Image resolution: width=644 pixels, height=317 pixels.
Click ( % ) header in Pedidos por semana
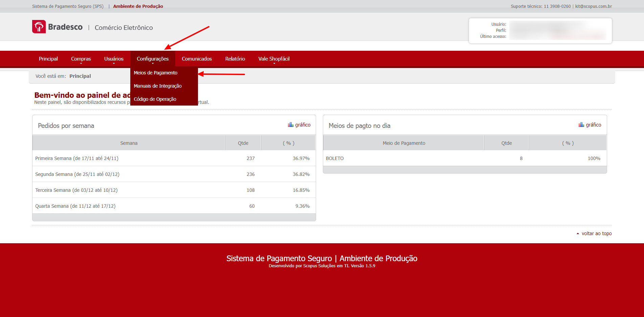click(288, 143)
